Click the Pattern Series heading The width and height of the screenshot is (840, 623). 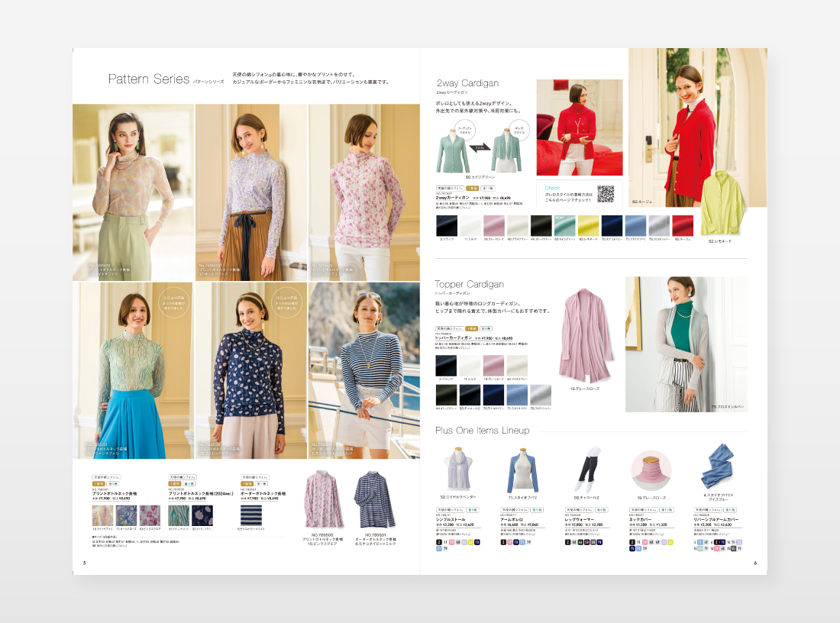[149, 79]
